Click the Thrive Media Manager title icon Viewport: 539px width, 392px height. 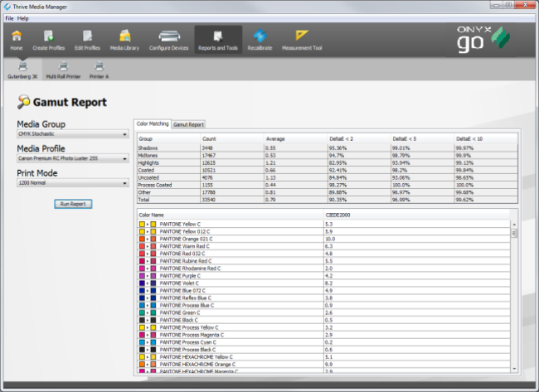pyautogui.click(x=7, y=7)
